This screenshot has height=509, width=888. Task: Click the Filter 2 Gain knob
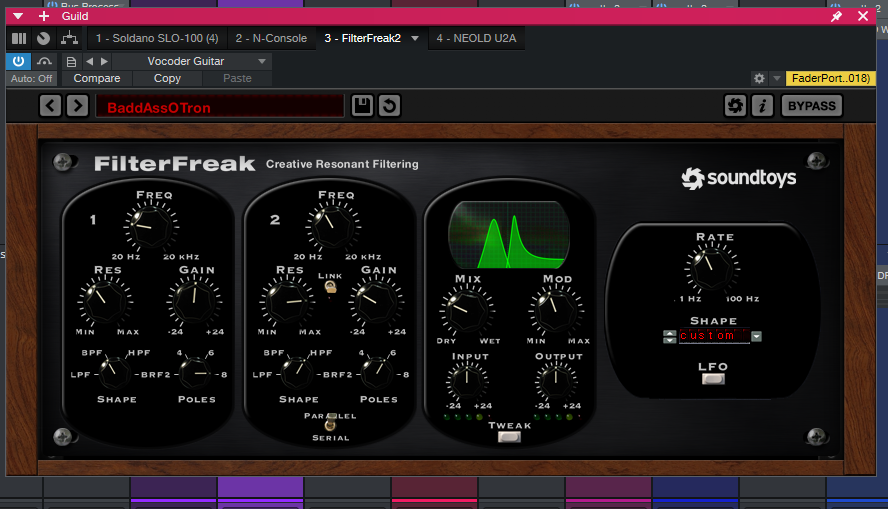point(376,301)
